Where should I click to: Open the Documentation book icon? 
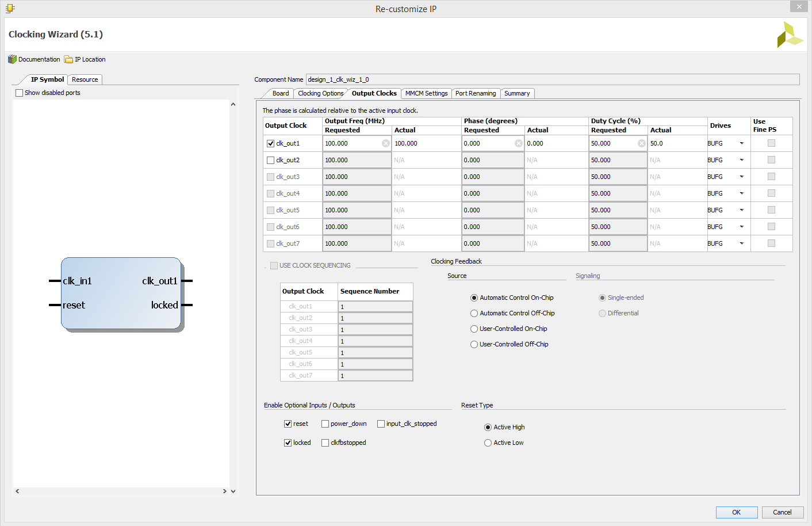(12, 59)
